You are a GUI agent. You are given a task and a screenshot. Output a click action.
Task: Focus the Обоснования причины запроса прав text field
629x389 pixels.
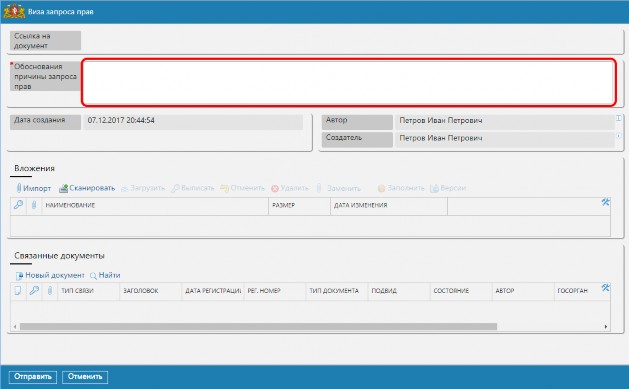pos(349,83)
